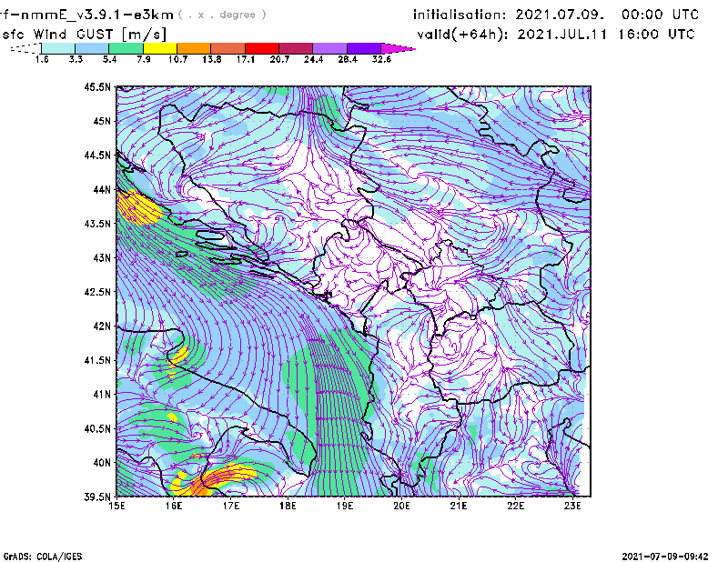Click the 'GrADS: COLA/IGES' footer label

click(43, 557)
